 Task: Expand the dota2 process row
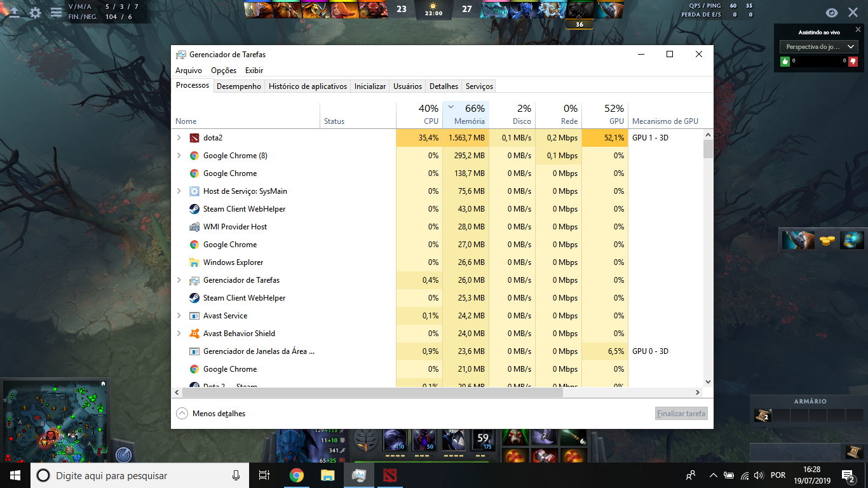(179, 138)
